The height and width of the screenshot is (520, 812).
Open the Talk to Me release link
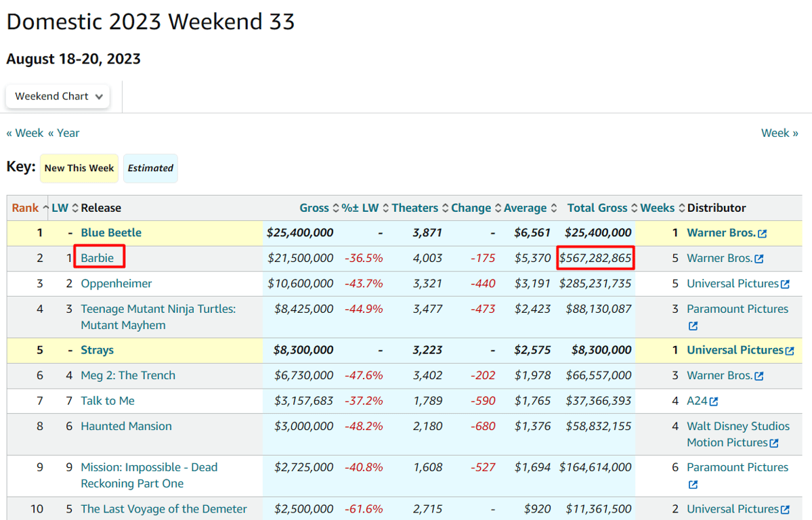click(108, 401)
